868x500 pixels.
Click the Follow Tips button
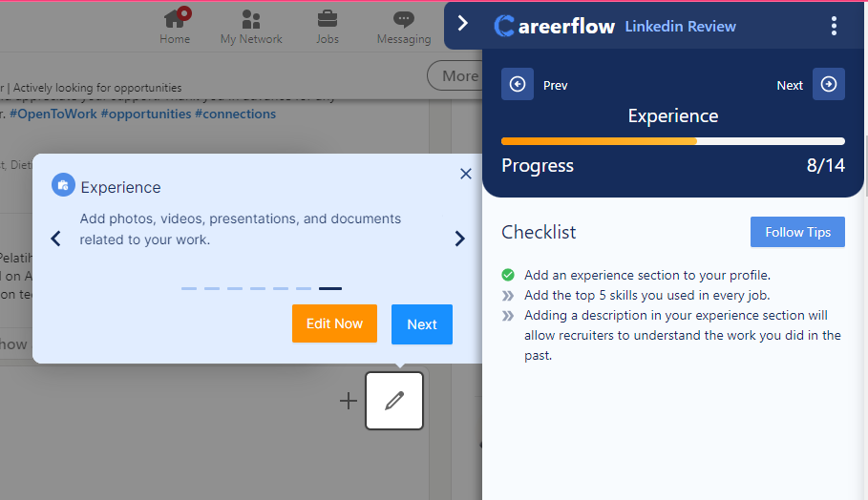click(x=797, y=232)
